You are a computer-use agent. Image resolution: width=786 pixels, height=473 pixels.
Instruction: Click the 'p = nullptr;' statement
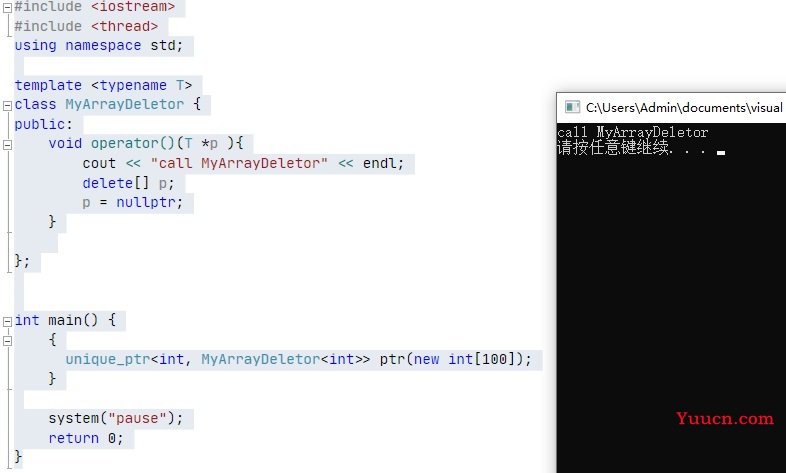click(x=132, y=203)
